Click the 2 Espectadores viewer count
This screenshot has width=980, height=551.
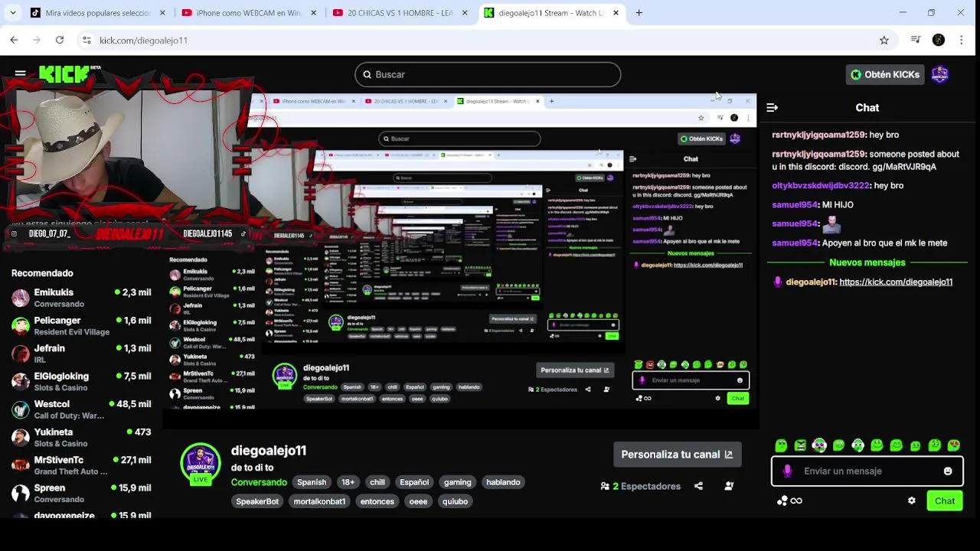tap(641, 486)
